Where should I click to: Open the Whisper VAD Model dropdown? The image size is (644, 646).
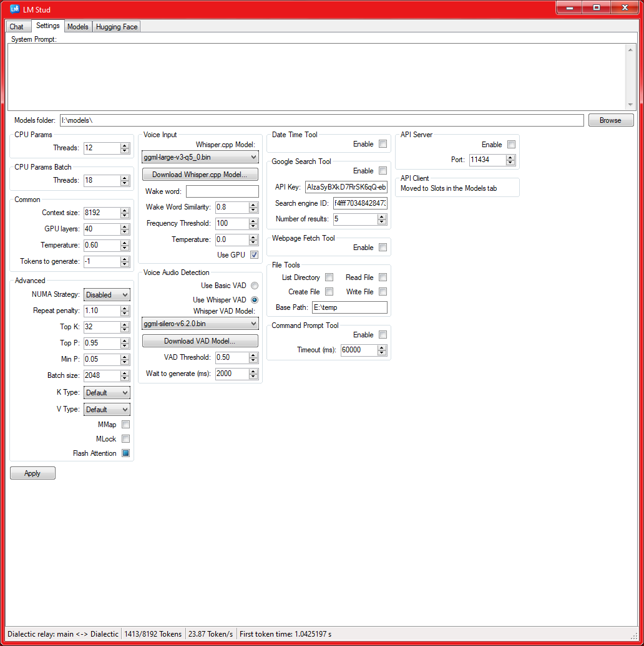coord(200,324)
